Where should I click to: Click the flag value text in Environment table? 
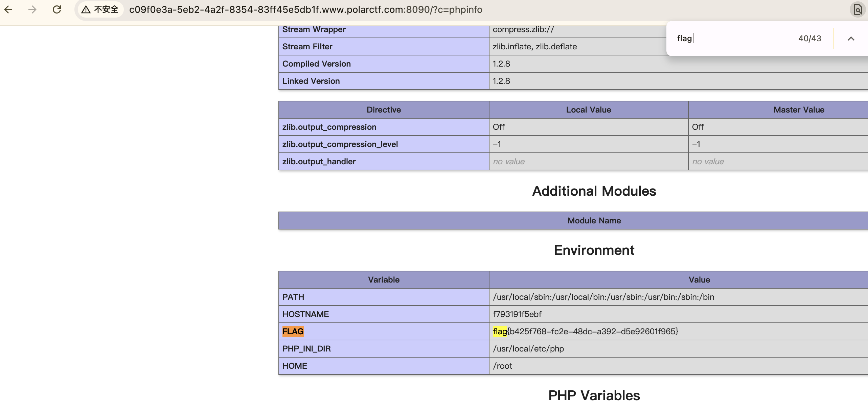(586, 331)
